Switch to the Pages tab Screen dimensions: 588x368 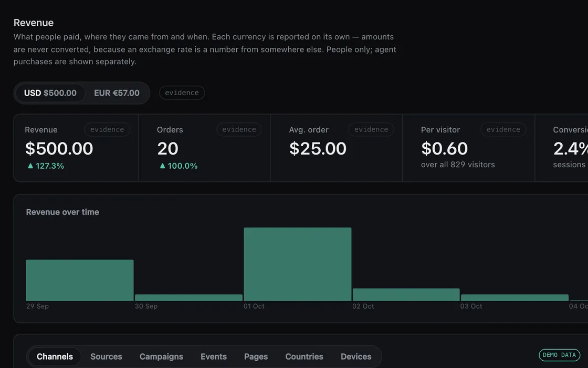[256, 356]
